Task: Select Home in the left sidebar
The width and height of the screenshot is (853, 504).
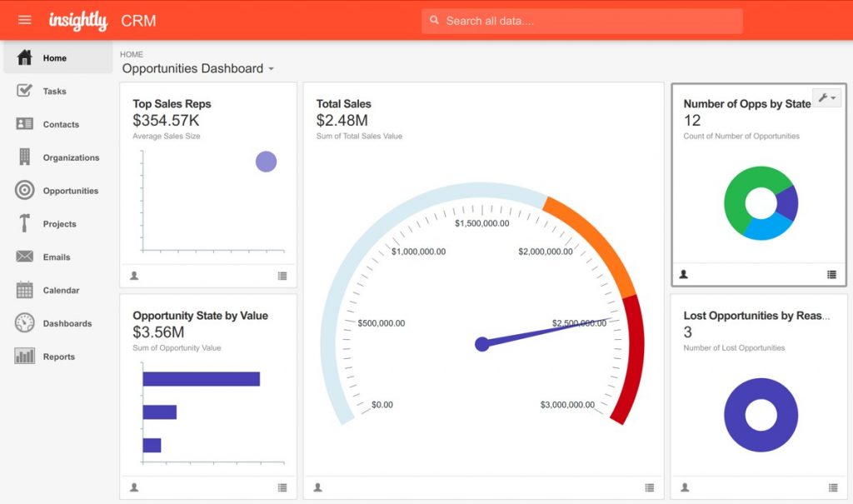Action: tap(55, 58)
